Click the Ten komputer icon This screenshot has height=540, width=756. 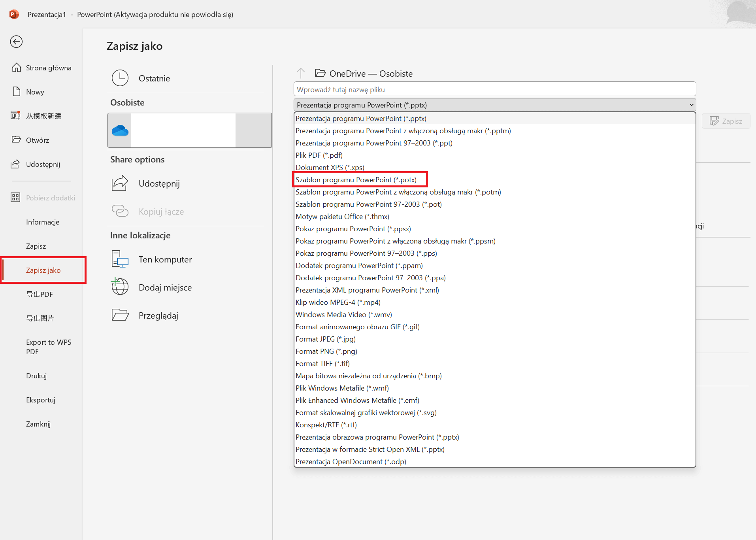click(120, 259)
